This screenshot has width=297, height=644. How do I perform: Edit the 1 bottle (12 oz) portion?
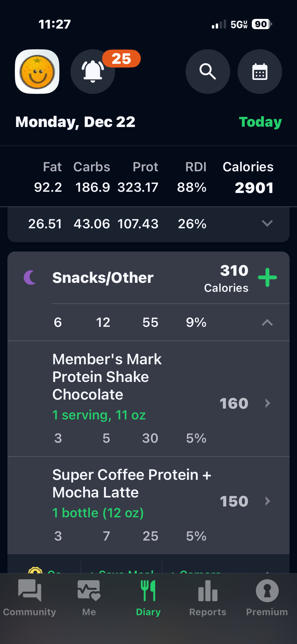coord(98,513)
